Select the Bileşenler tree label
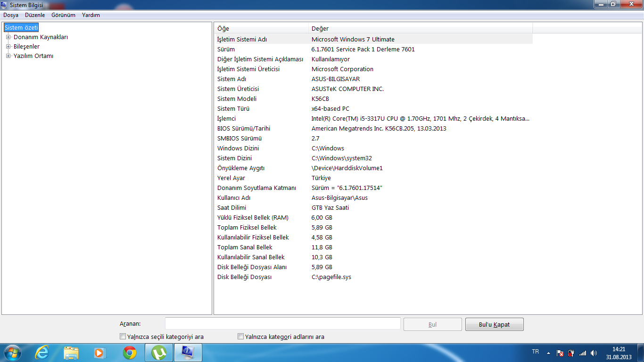This screenshot has width=644, height=362. [x=26, y=46]
